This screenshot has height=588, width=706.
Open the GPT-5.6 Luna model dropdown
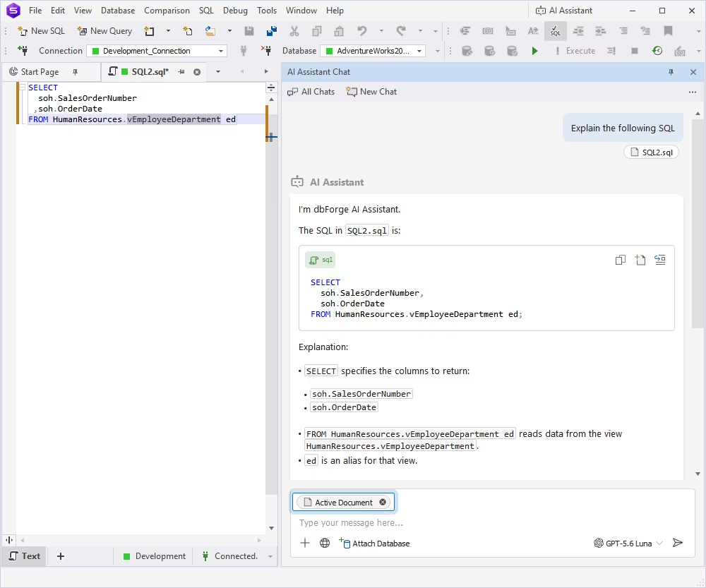(628, 543)
